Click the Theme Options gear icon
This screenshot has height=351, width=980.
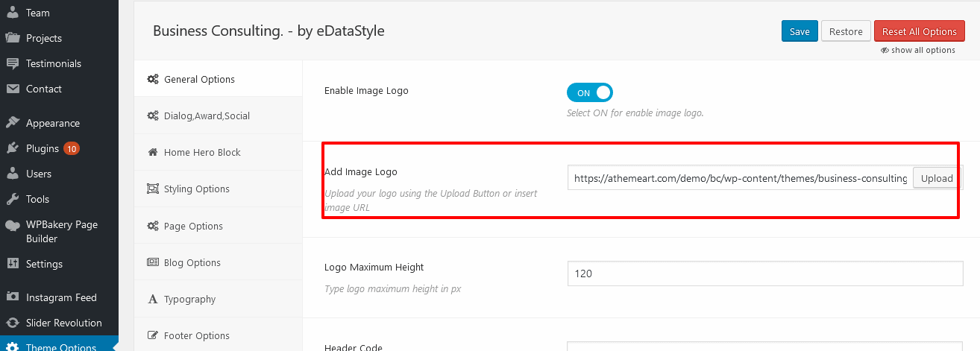(x=13, y=347)
